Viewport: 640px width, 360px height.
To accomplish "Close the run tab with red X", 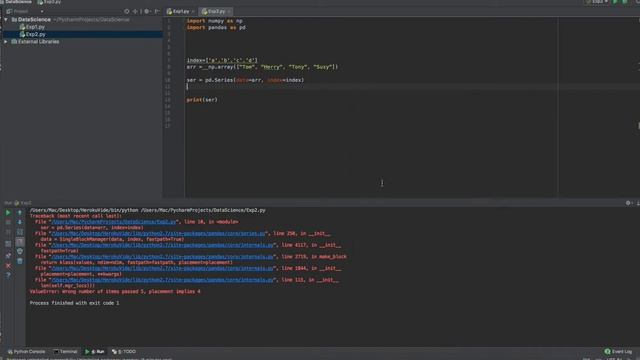I will coord(8,266).
